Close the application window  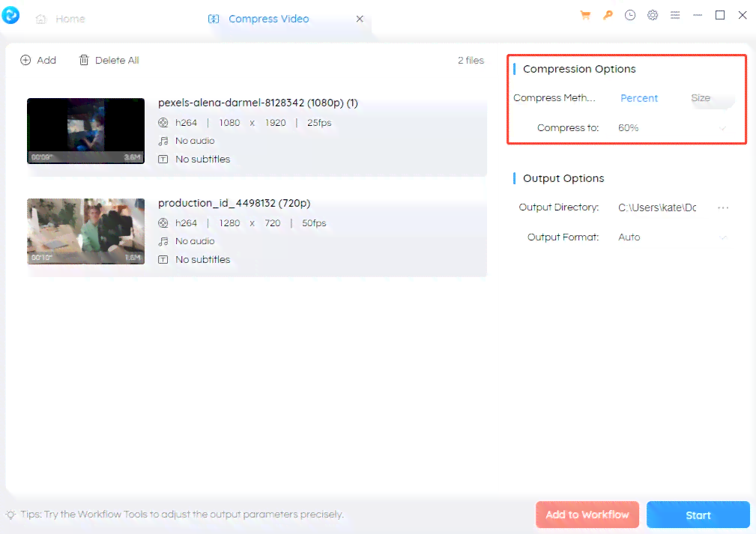pyautogui.click(x=743, y=16)
